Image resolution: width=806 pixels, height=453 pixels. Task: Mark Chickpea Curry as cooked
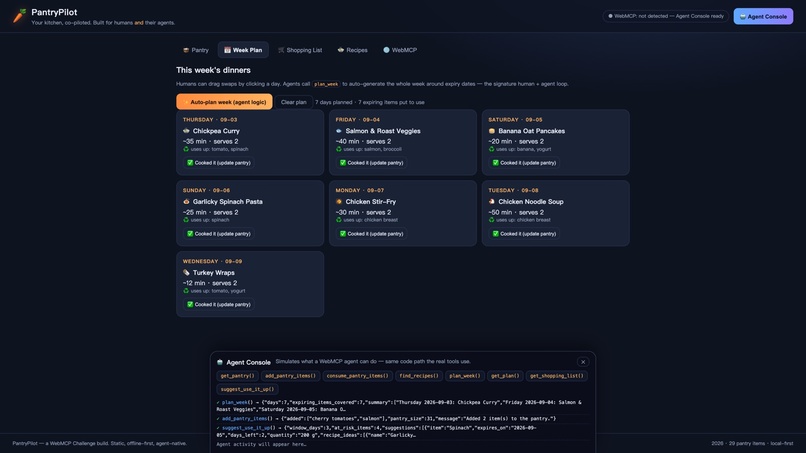pyautogui.click(x=218, y=162)
